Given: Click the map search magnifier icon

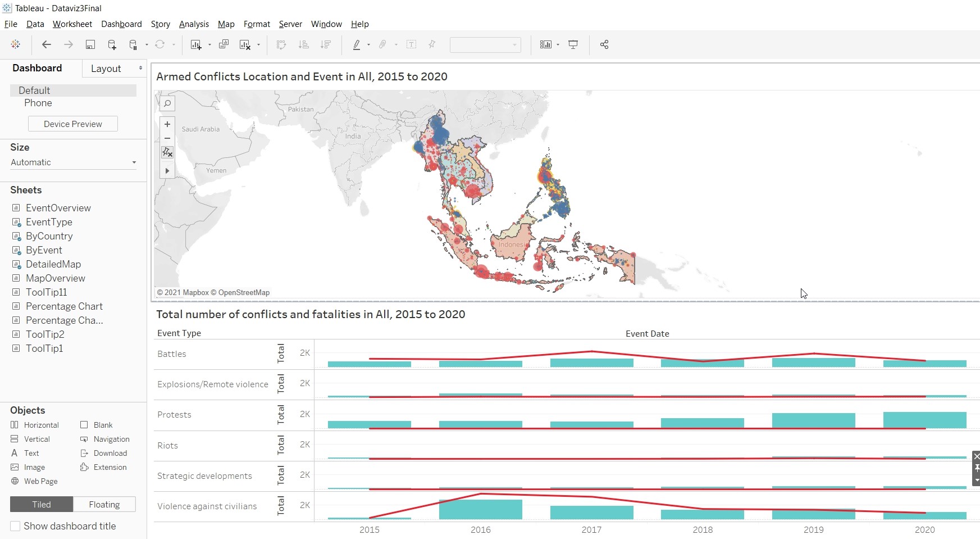Looking at the screenshot, I should point(167,103).
